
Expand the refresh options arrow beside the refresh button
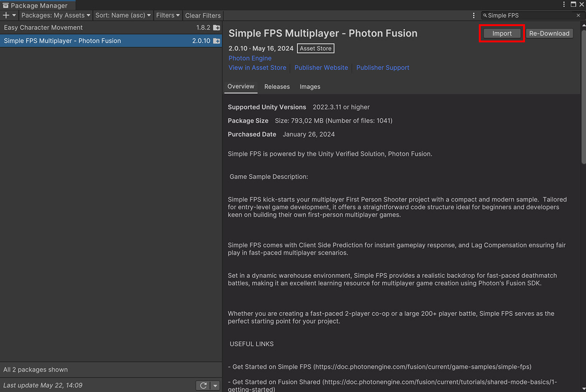[215, 385]
